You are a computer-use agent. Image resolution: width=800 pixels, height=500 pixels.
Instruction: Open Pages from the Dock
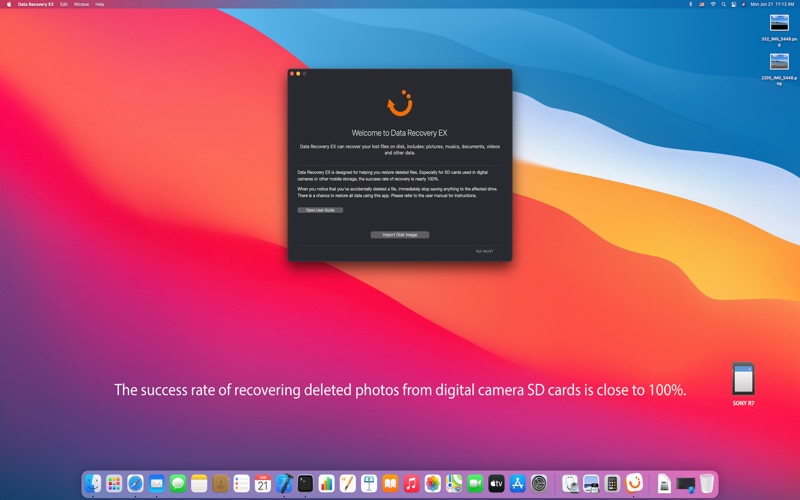[x=348, y=483]
